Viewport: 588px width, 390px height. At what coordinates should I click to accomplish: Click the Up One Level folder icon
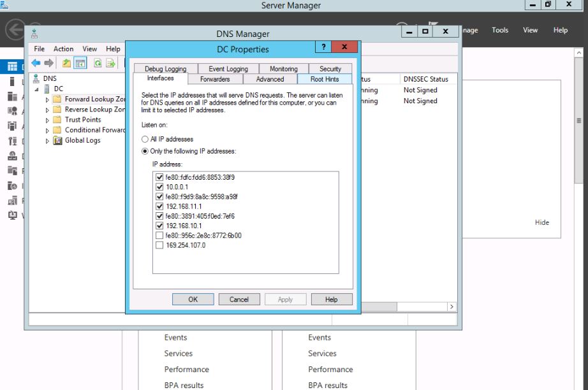pos(66,63)
